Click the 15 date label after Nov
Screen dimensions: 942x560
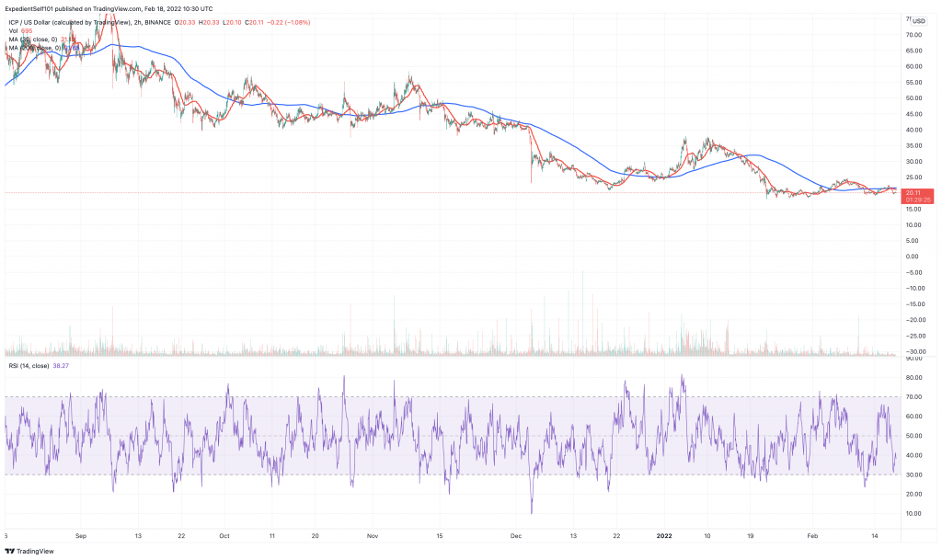tap(439, 535)
